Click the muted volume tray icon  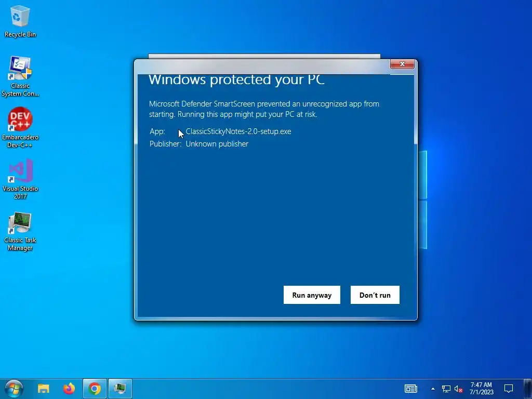pyautogui.click(x=458, y=389)
